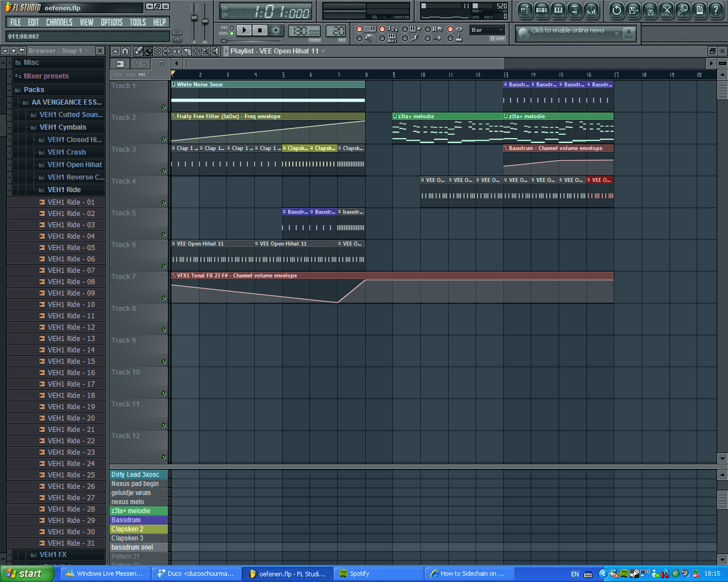The image size is (728, 582).
Task: Select the playlist mute tool
Action: pos(167,51)
